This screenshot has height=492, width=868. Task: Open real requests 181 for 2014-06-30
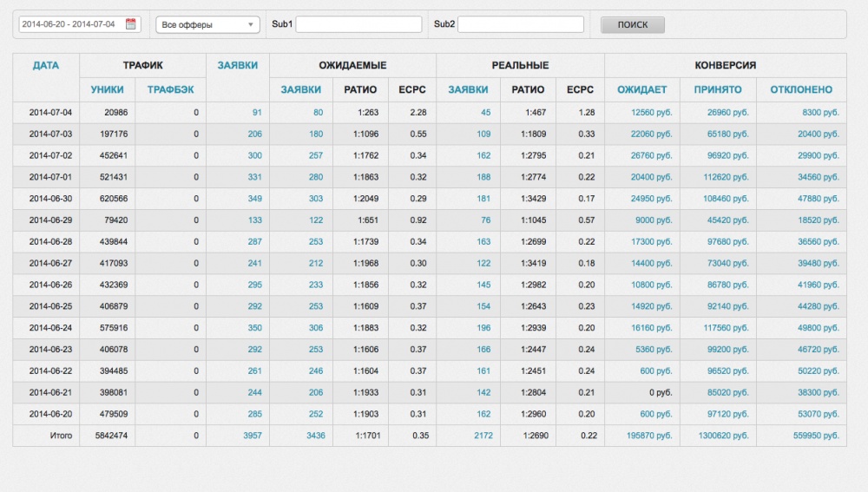pos(483,199)
